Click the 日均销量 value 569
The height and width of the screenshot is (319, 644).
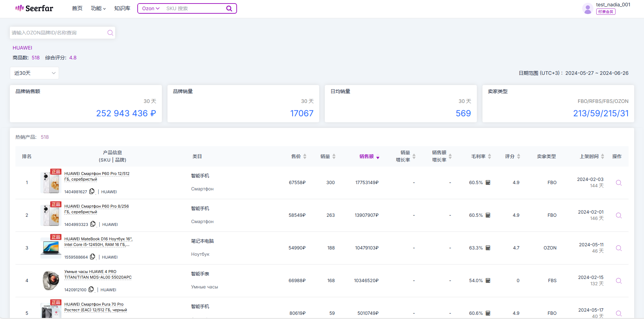(x=464, y=113)
